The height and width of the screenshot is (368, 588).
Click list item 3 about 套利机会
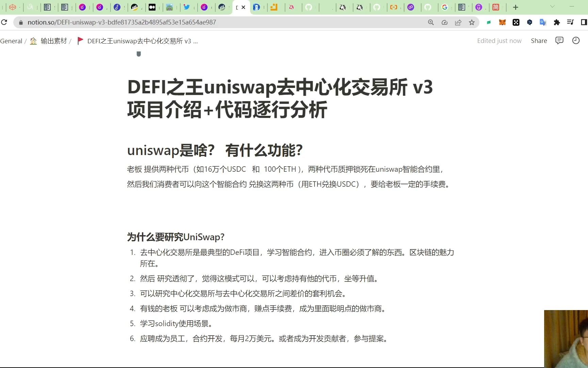pyautogui.click(x=244, y=294)
